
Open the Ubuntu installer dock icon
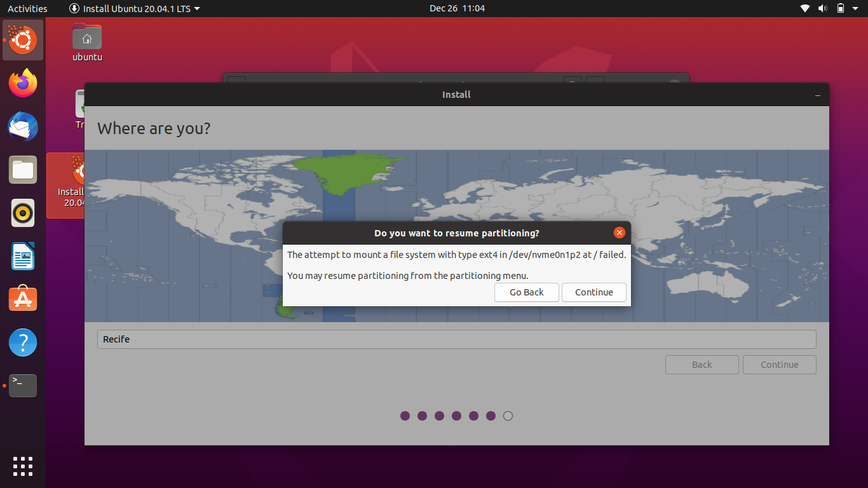click(23, 40)
